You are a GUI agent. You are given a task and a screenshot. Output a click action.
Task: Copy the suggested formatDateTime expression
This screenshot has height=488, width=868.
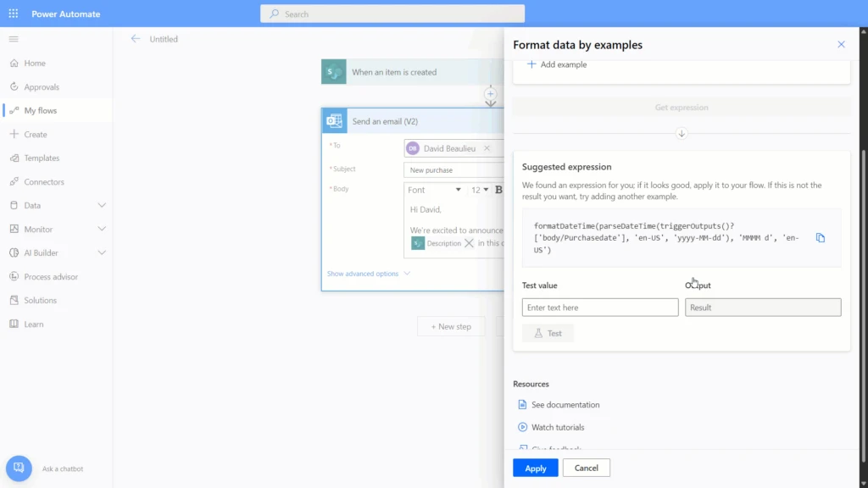point(820,237)
